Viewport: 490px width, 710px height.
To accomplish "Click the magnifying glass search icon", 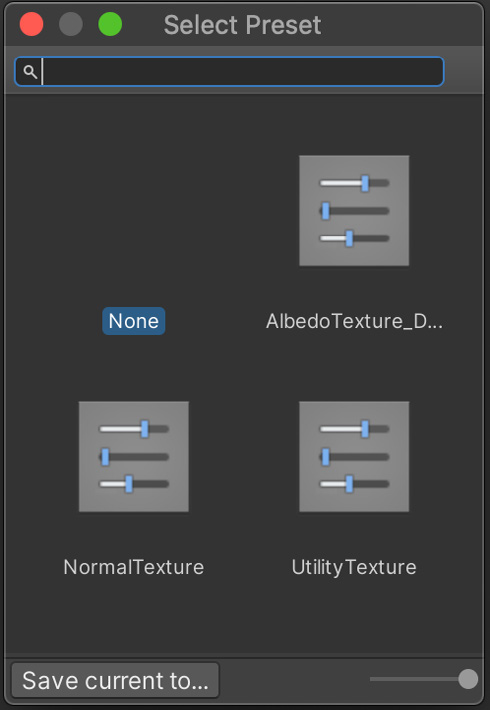I will [x=30, y=72].
